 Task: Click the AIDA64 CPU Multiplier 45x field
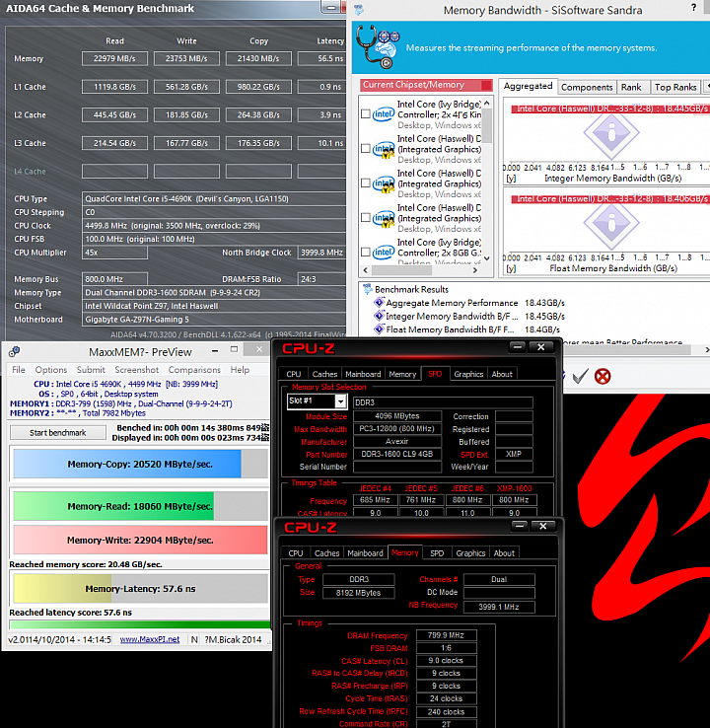click(x=114, y=253)
